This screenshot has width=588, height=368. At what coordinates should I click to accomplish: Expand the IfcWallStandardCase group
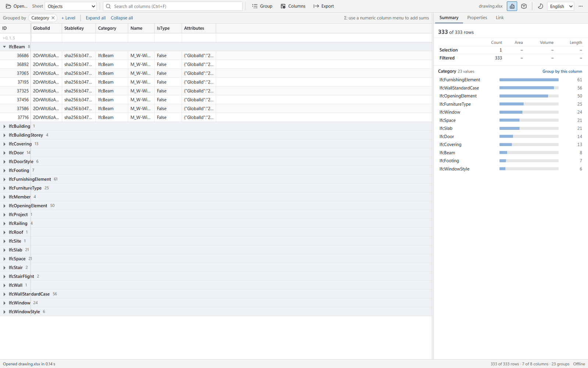click(x=4, y=294)
